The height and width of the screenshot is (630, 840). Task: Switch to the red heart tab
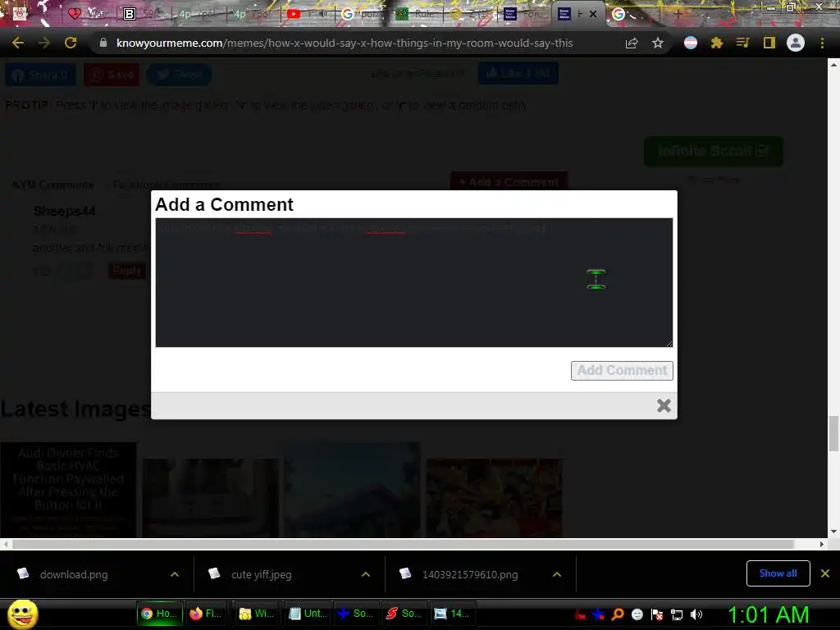pyautogui.click(x=87, y=14)
